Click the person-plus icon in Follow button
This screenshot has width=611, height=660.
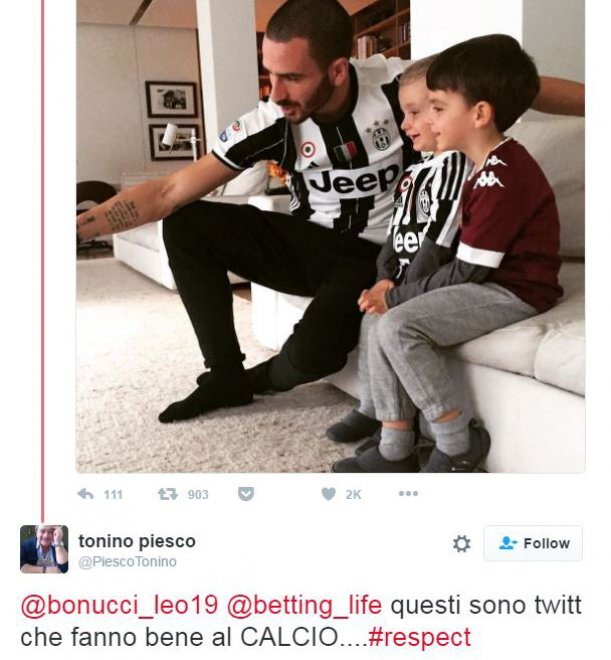(x=508, y=543)
